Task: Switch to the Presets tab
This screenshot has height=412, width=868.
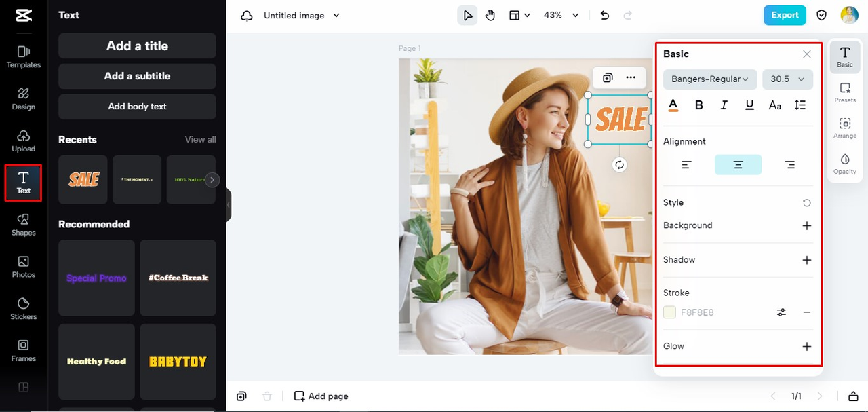Action: (845, 93)
